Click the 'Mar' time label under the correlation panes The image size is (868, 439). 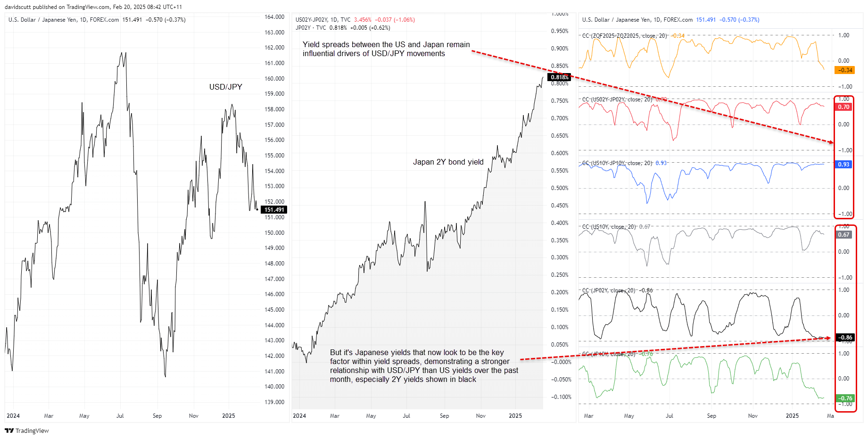click(x=588, y=416)
